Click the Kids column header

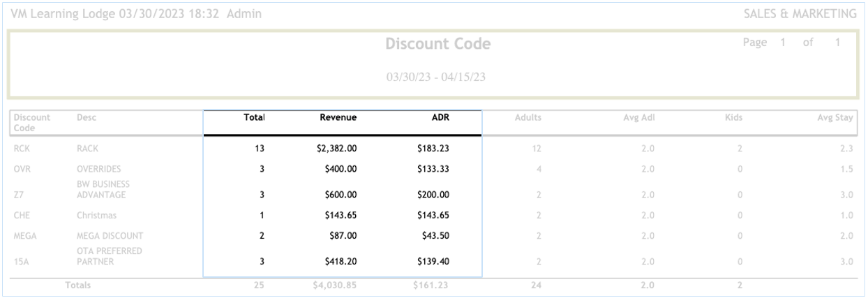(x=740, y=118)
